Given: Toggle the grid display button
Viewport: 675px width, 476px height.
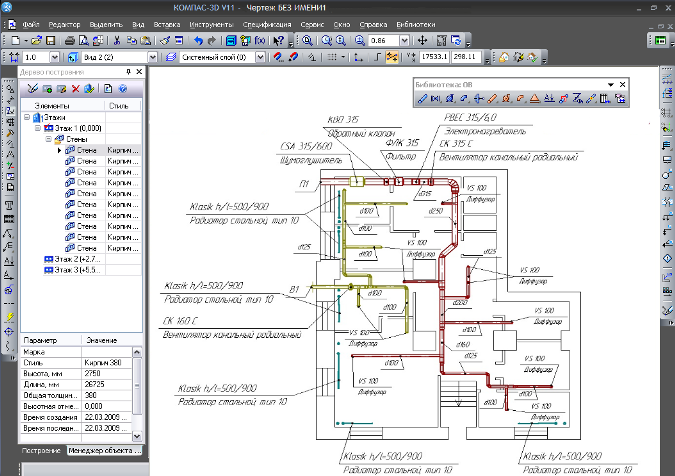Looking at the screenshot, I should tap(331, 57).
